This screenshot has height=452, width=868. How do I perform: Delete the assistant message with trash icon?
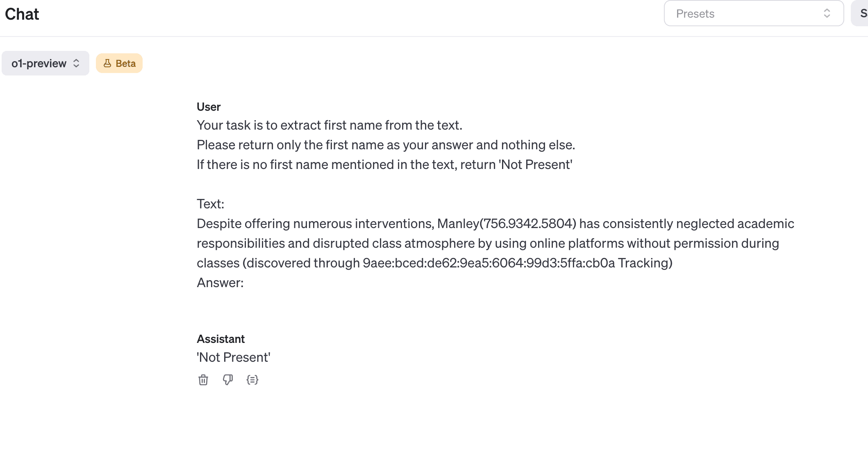[x=203, y=380]
